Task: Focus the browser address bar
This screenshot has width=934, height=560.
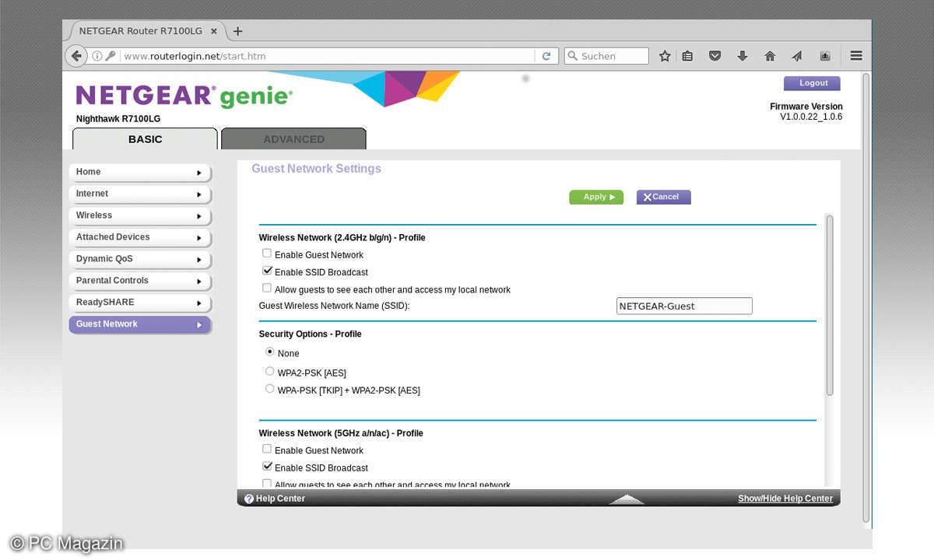Action: pos(327,56)
